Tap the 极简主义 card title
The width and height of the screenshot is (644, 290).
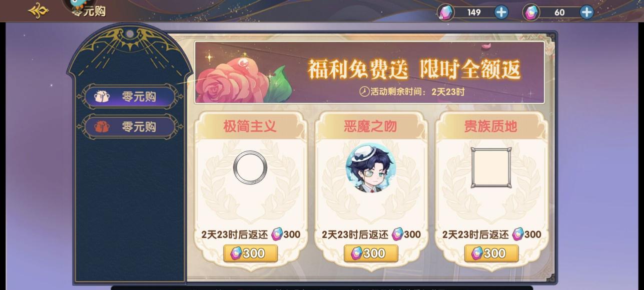[250, 126]
